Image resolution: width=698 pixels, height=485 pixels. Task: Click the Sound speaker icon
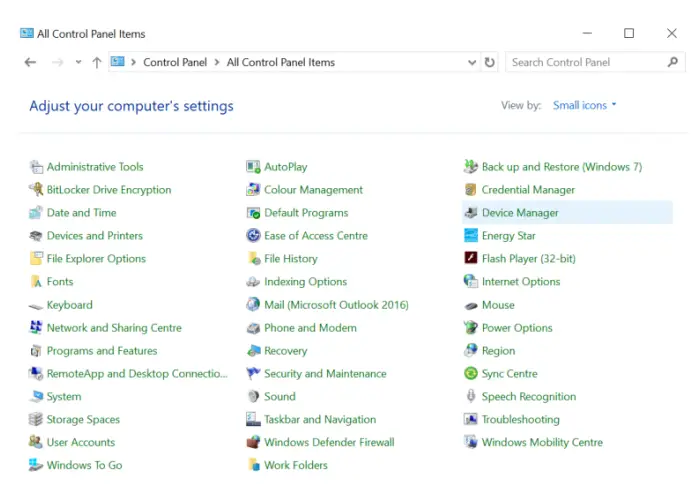coord(254,397)
